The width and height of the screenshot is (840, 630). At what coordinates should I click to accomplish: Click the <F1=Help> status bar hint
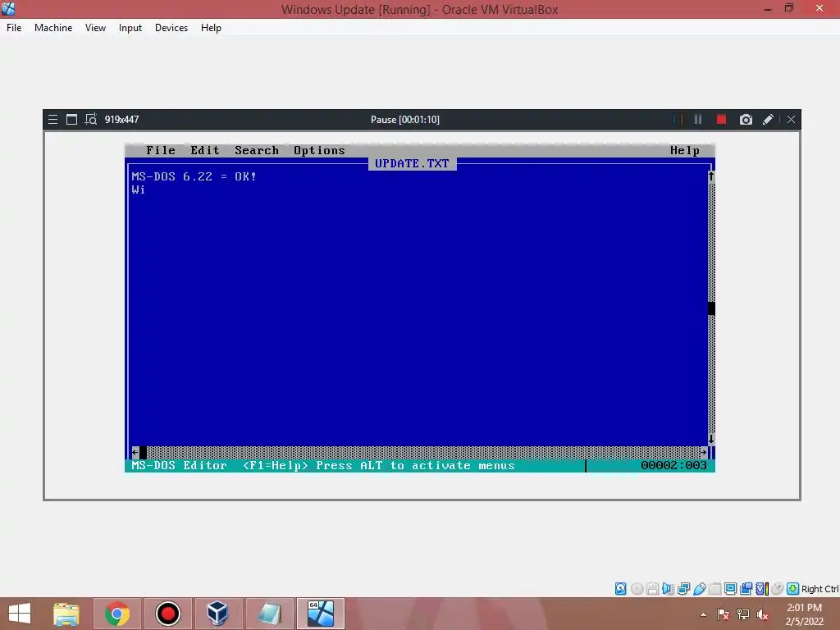tap(276, 465)
